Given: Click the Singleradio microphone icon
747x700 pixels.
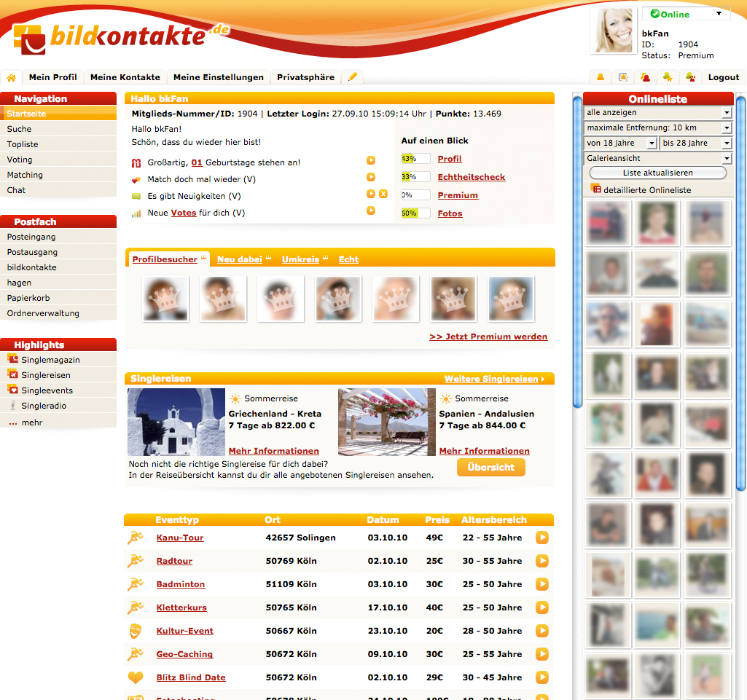Looking at the screenshot, I should pyautogui.click(x=13, y=405).
